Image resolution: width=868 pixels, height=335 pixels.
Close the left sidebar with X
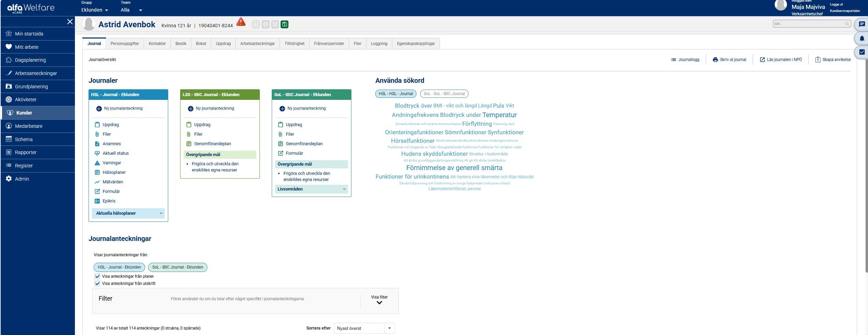click(70, 22)
